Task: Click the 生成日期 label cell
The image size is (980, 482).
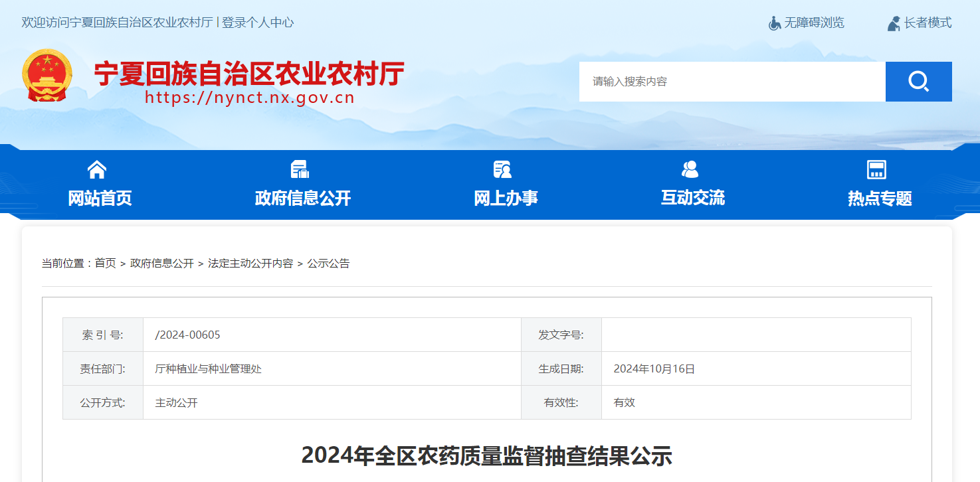Action: pyautogui.click(x=561, y=368)
